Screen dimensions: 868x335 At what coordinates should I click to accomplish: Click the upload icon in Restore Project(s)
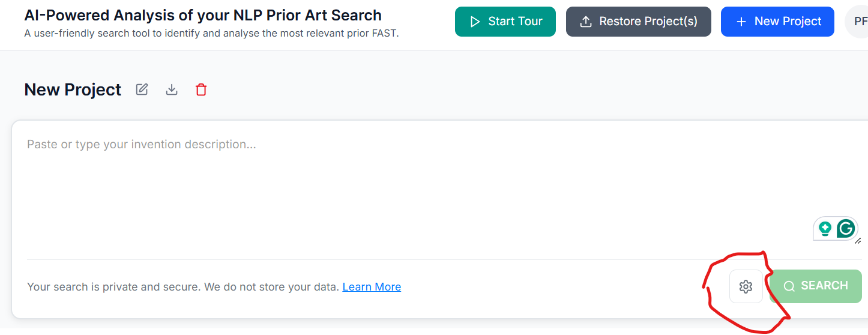(586, 22)
